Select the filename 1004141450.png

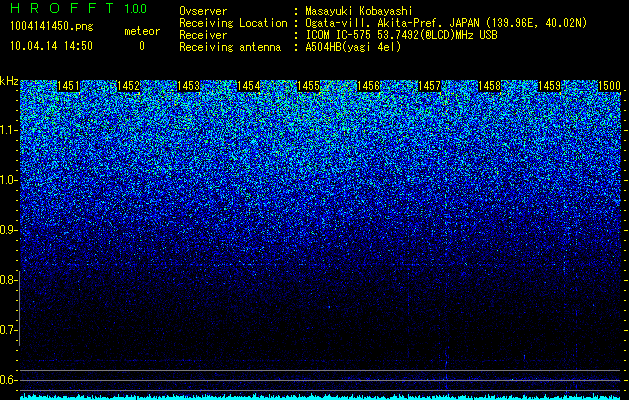coord(51,26)
